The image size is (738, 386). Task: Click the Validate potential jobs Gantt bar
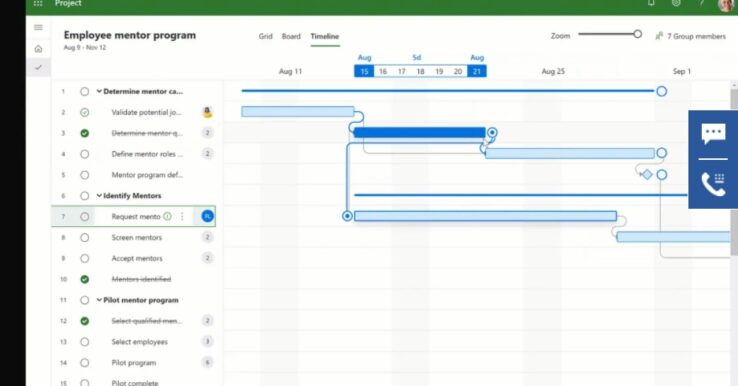(298, 112)
